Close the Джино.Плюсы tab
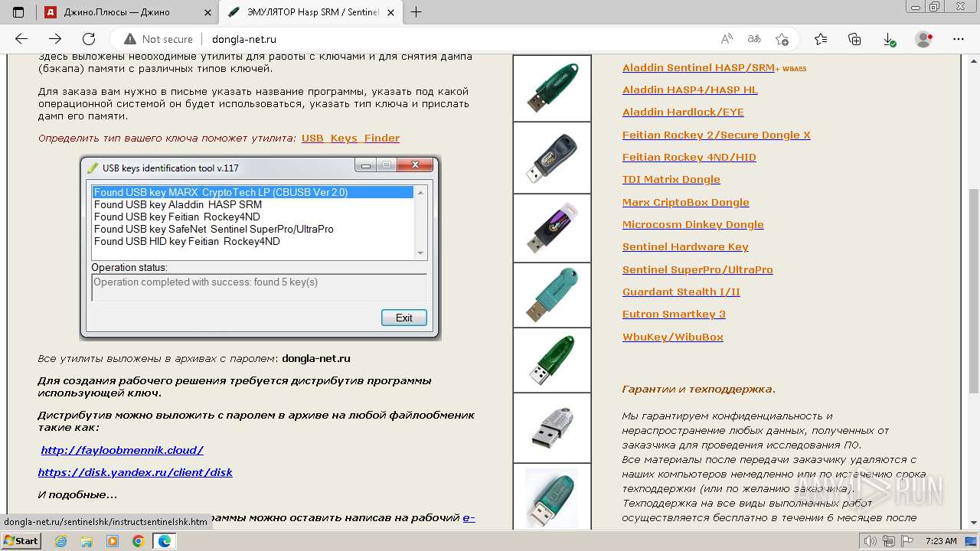Viewport: 980px width, 551px height. (206, 12)
